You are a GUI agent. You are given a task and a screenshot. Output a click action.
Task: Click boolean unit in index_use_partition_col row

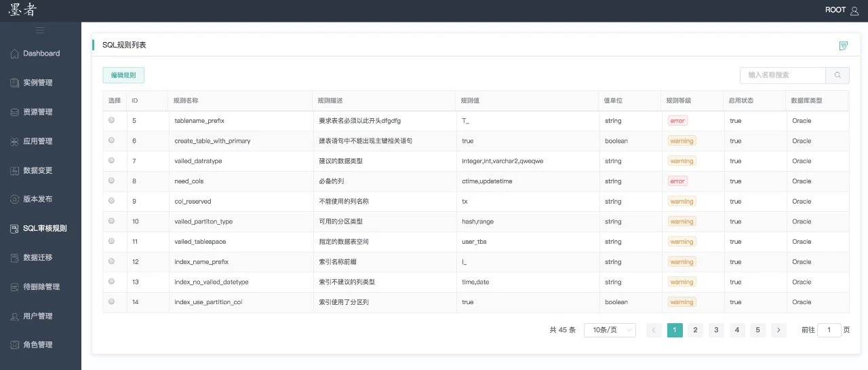[616, 302]
